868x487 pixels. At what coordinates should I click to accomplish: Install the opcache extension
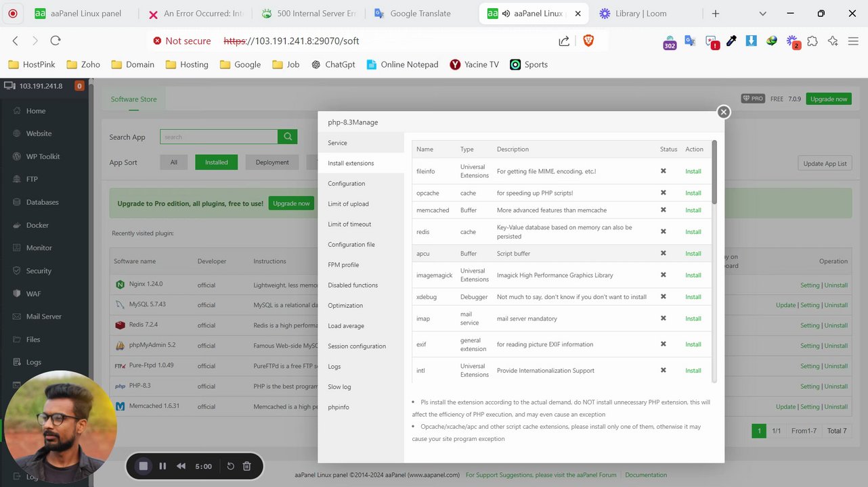click(x=693, y=193)
